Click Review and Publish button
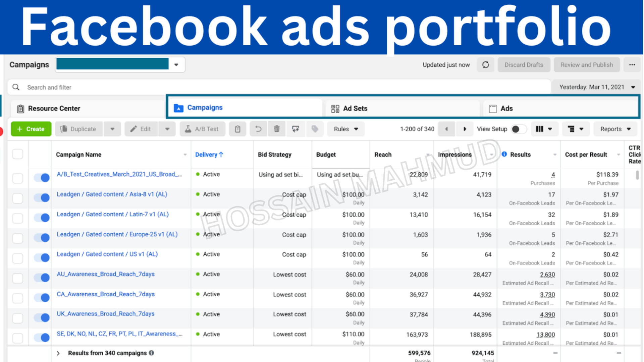This screenshot has width=644, height=362. (586, 65)
